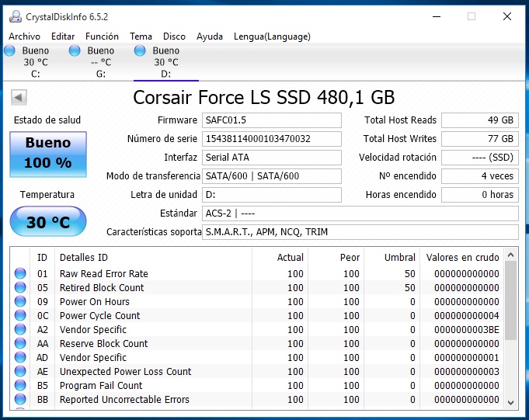Select the D: drive tab
Screen dimensions: 529x420
click(165, 62)
